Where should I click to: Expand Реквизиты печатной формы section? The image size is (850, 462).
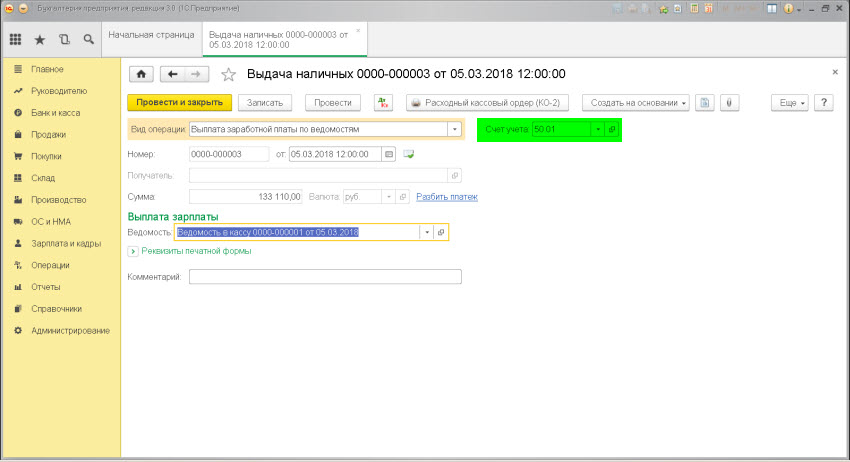click(132, 251)
